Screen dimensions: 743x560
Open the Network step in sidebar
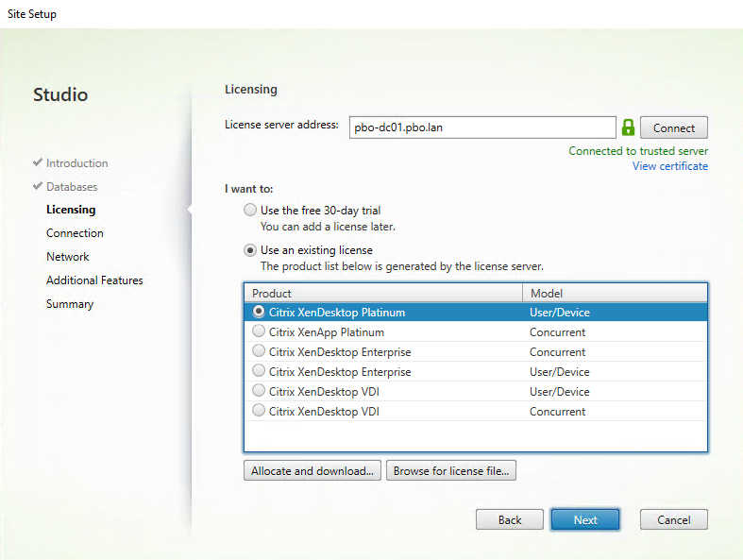pos(67,257)
